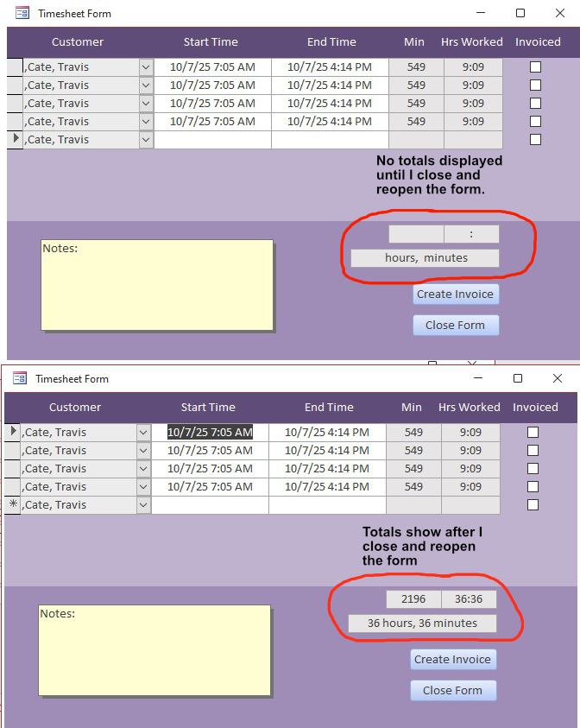This screenshot has width=580, height=728.
Task: Click the form icon in the upper Timesheet Form title bar
Action: point(22,13)
